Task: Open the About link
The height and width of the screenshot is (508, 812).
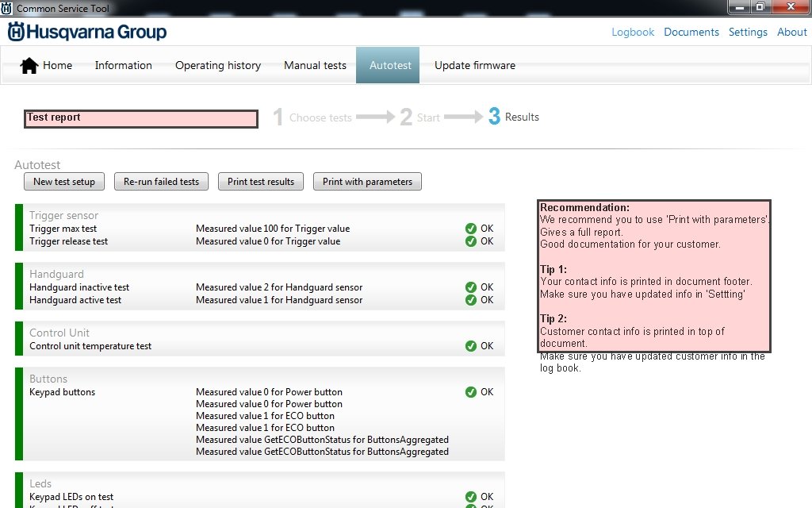Action: pyautogui.click(x=792, y=32)
